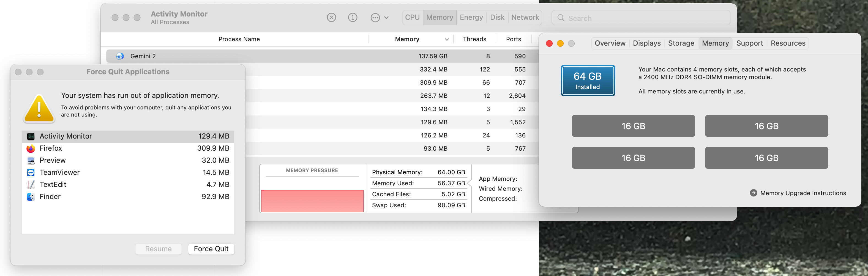This screenshot has width=868, height=276.
Task: Click the 332.4 MB memory value
Action: [x=433, y=69]
